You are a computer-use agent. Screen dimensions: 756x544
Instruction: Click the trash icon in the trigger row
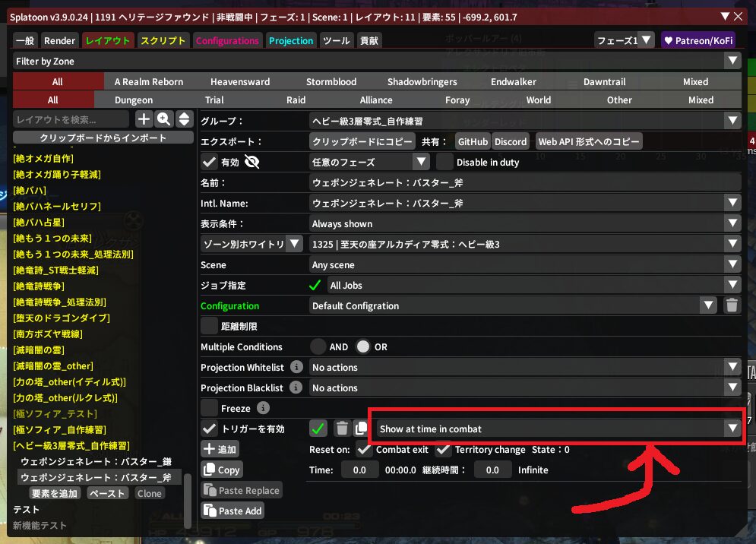(x=342, y=429)
